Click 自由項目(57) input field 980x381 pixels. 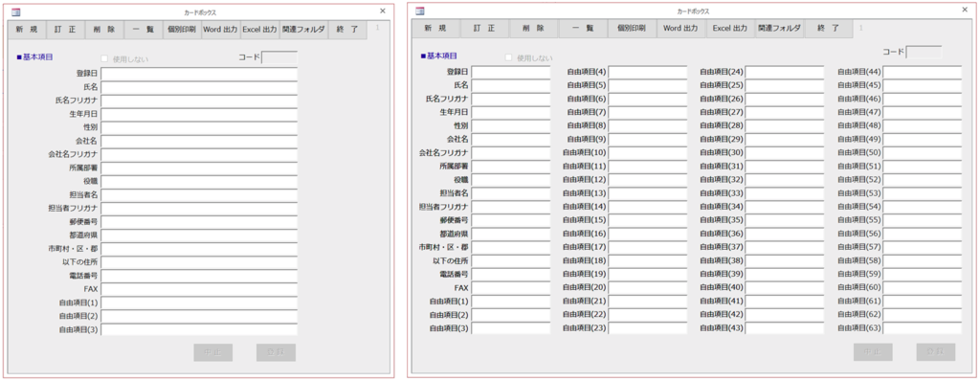pyautogui.click(x=922, y=247)
